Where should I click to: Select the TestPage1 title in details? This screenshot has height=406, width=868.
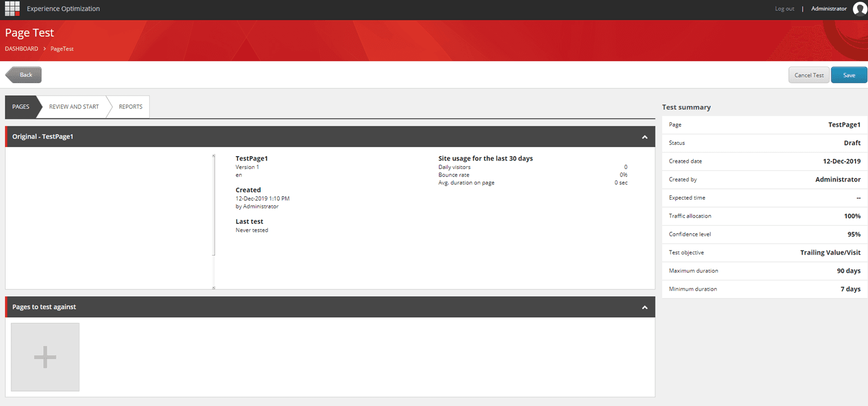[252, 159]
